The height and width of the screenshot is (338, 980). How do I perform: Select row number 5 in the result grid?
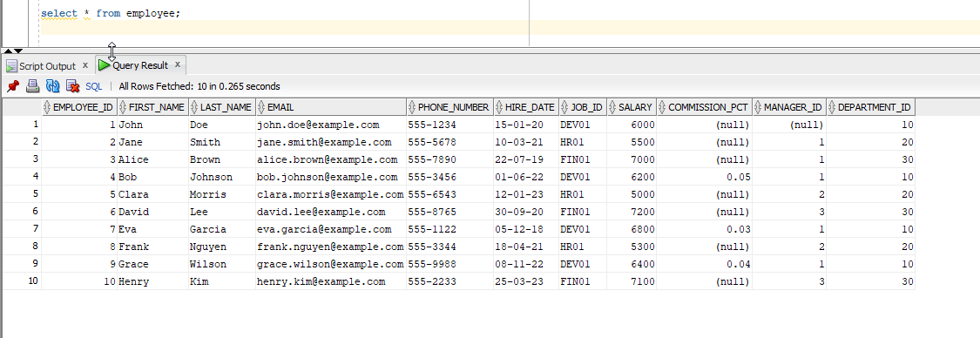pyautogui.click(x=21, y=194)
